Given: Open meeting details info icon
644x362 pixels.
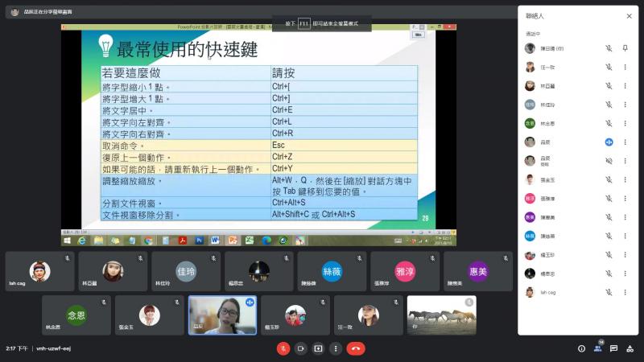Looking at the screenshot, I should tap(581, 348).
